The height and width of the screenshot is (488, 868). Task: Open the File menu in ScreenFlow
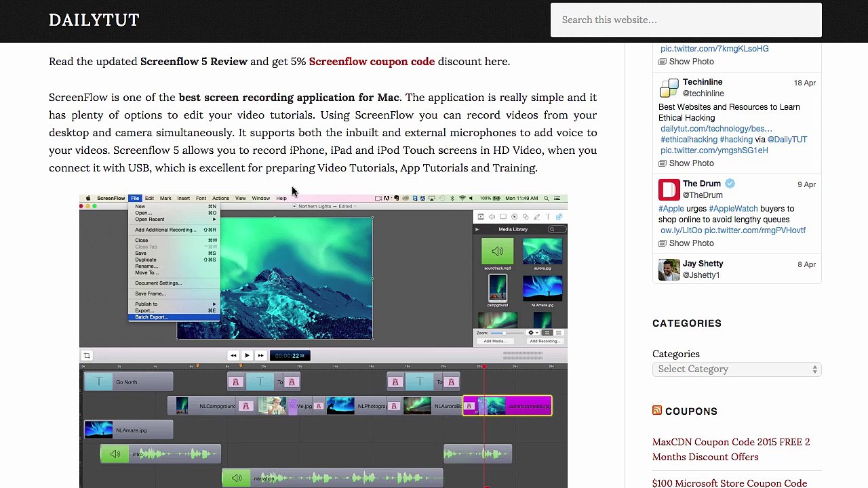135,199
